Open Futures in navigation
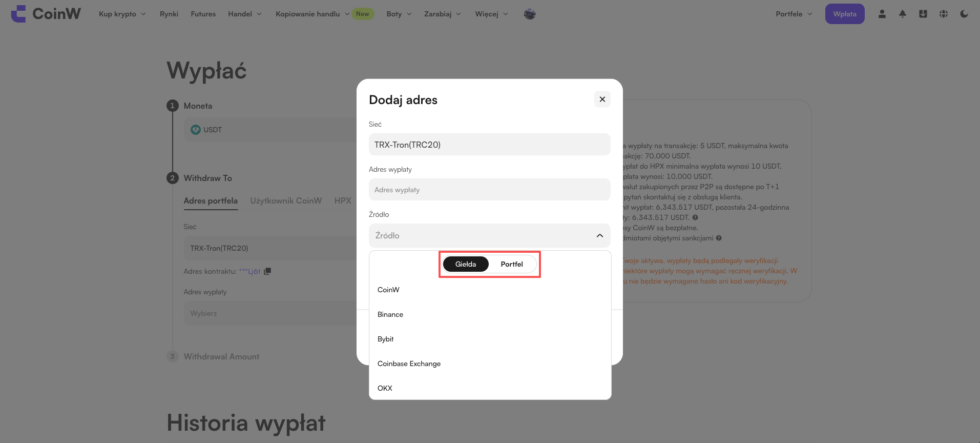This screenshot has height=443, width=980. click(x=203, y=14)
